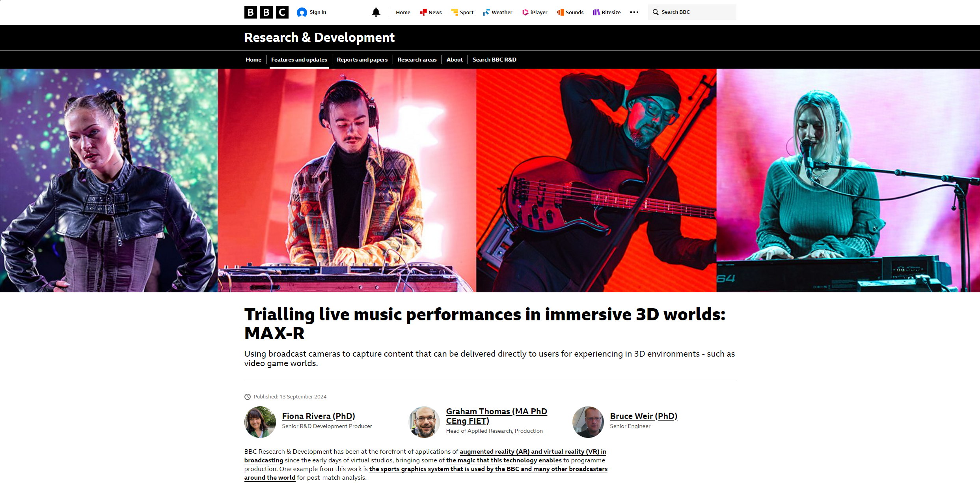Open notifications bell icon
This screenshot has height=488, width=980.
tap(376, 12)
